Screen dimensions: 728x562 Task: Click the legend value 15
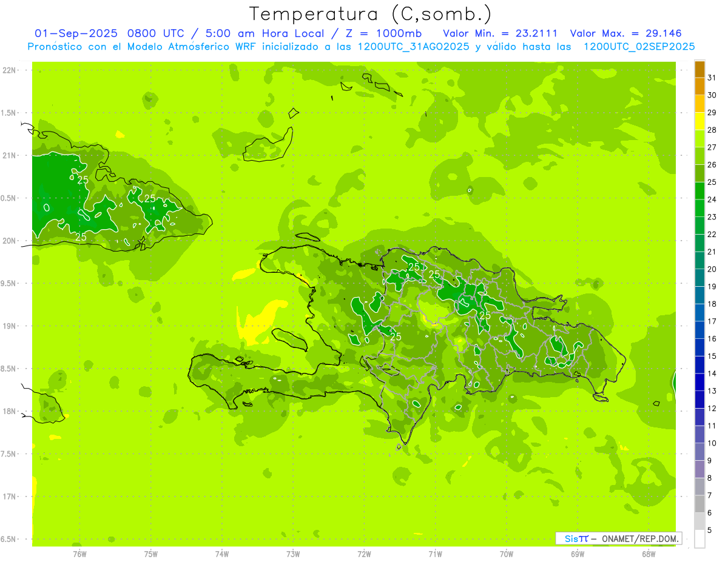pos(712,356)
